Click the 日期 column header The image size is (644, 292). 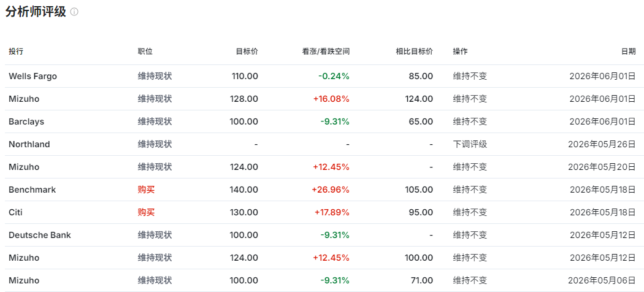(x=628, y=52)
